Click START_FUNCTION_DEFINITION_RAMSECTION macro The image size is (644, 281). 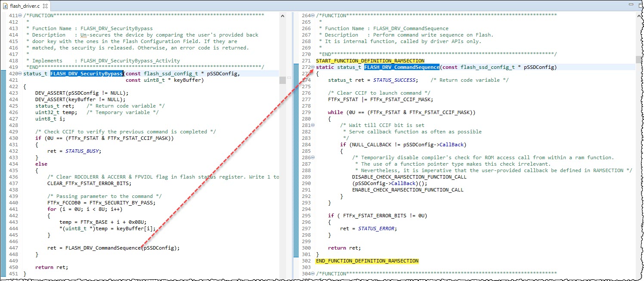coord(370,61)
